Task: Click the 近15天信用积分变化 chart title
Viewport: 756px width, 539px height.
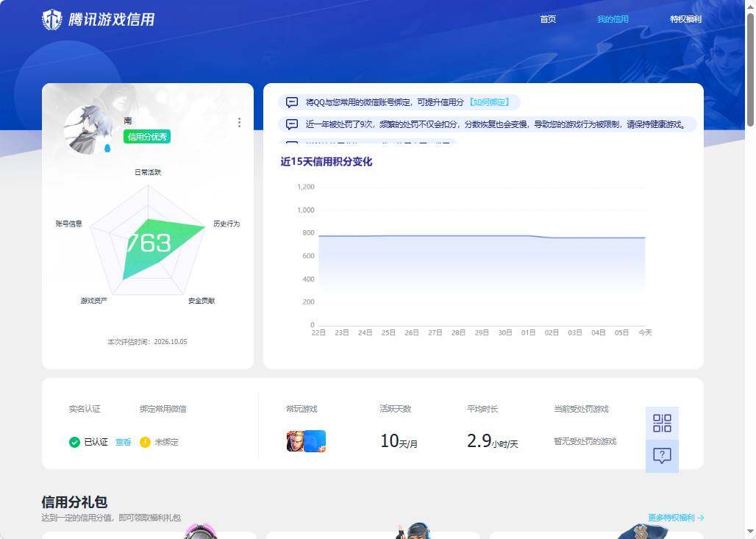Action: (327, 162)
